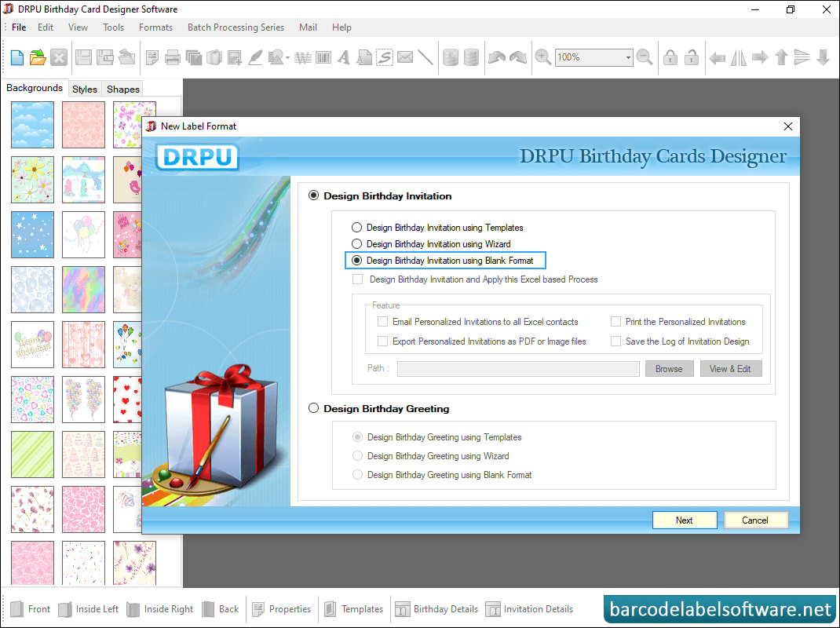Open the Help menu
Image resolution: width=840 pixels, height=628 pixels.
[x=341, y=27]
